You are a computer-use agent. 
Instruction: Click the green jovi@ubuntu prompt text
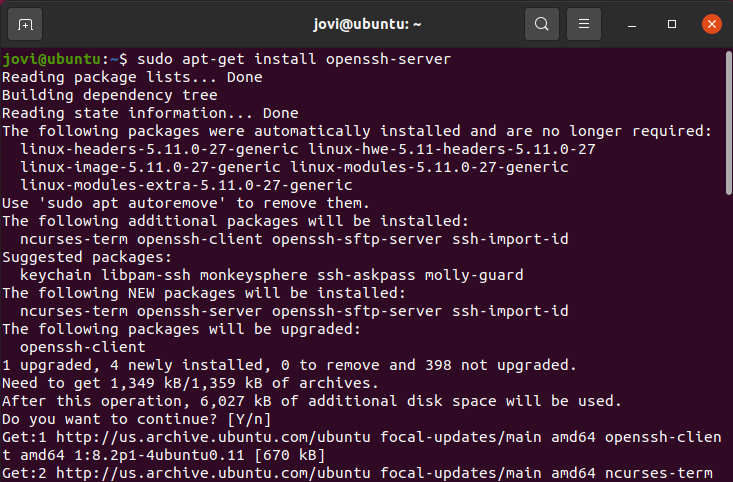51,59
